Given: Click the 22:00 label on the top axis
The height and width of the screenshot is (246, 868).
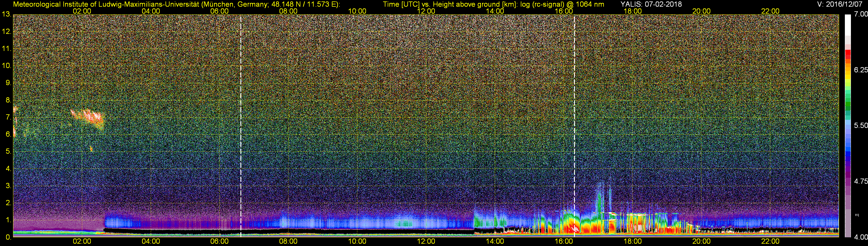Looking at the screenshot, I should 770,11.
